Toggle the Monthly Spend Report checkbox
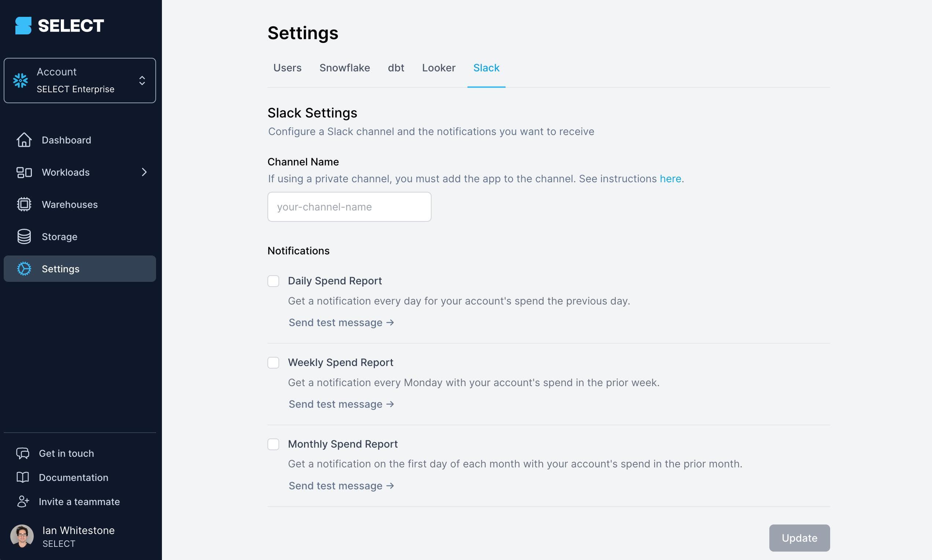This screenshot has height=560, width=932. coord(273,444)
